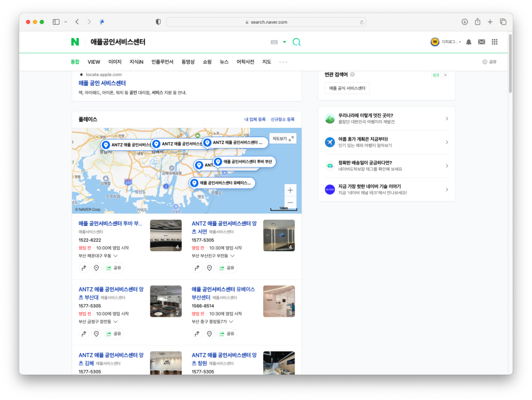The width and height of the screenshot is (532, 400).
Task: Show 앙츠 서면 location pin
Action: (x=209, y=268)
